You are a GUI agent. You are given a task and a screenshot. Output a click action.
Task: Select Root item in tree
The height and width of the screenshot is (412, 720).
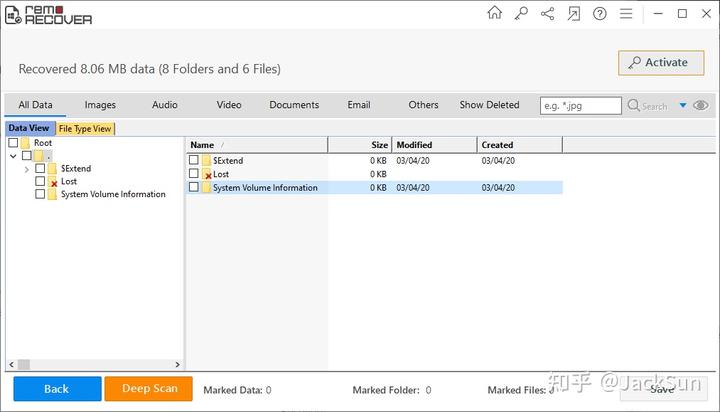click(x=43, y=143)
